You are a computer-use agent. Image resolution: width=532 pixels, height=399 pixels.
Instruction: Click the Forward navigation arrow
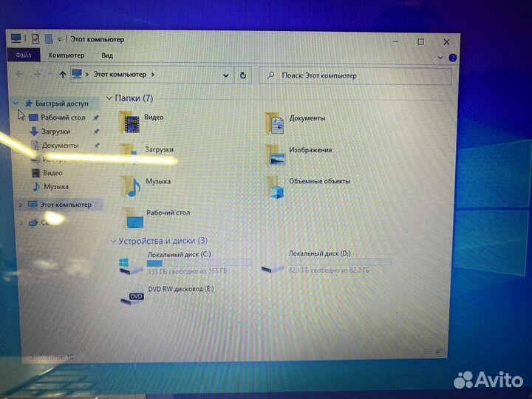coord(37,74)
